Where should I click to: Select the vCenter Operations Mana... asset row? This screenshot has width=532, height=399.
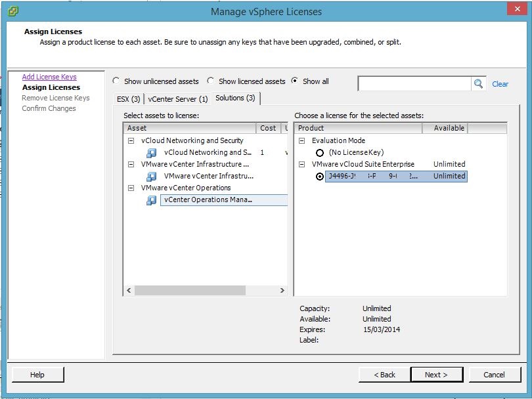tap(224, 200)
